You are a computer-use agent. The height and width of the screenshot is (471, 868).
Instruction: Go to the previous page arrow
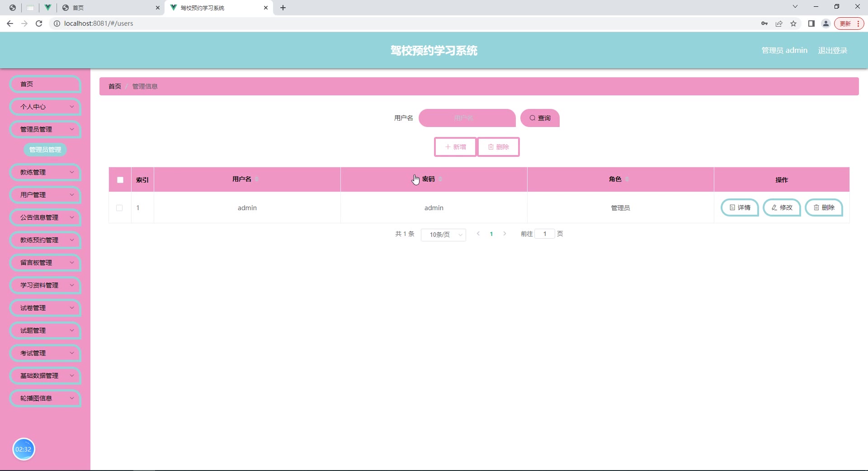pos(478,234)
